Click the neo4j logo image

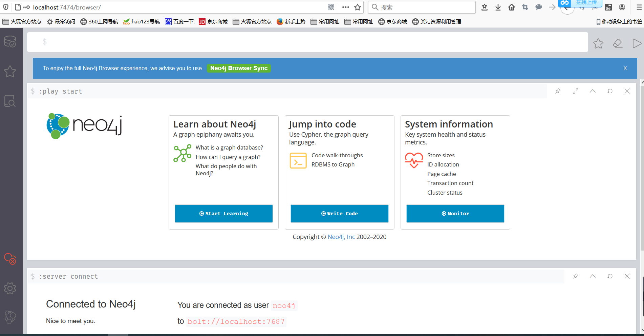[x=84, y=126]
